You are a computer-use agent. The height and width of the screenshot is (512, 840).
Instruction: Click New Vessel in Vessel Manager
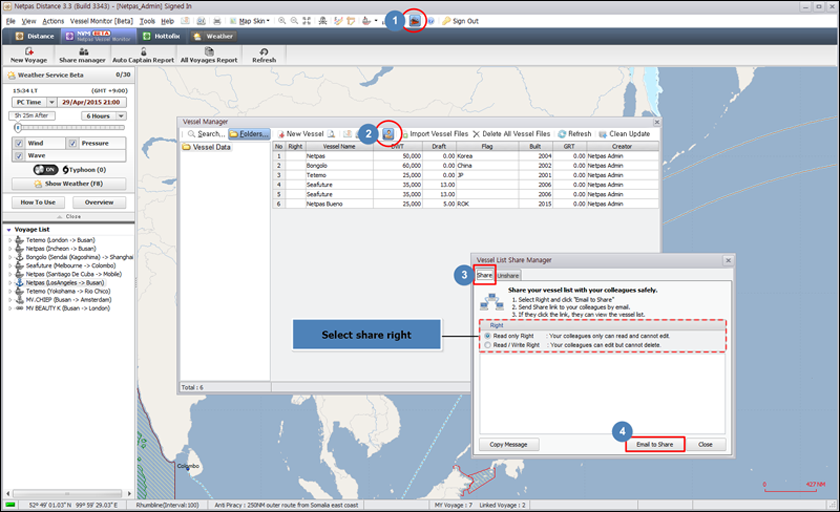(x=301, y=134)
